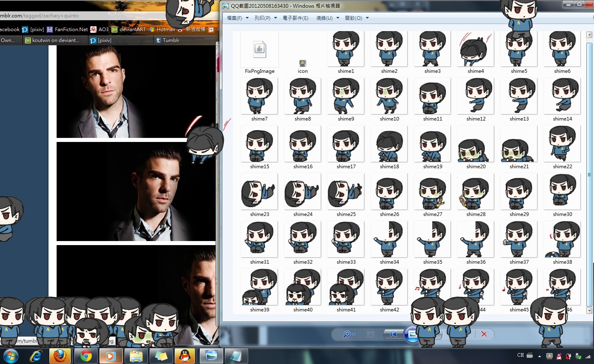Open the AO3 bookmark

click(99, 30)
